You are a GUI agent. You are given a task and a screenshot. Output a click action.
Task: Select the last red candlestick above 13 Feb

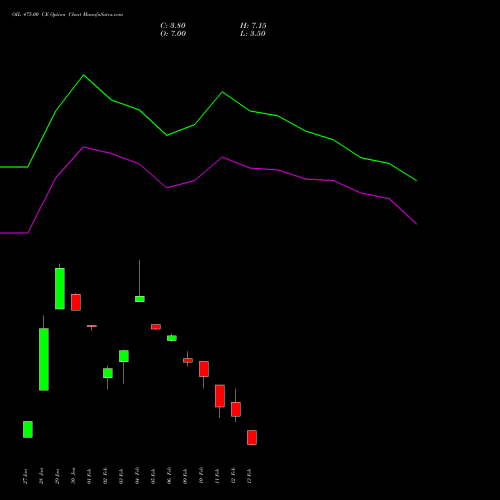[x=252, y=437]
